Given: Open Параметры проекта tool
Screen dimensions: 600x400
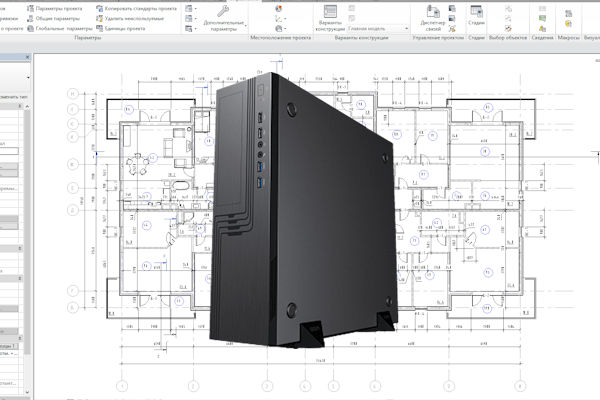Looking at the screenshot, I should (55, 8).
